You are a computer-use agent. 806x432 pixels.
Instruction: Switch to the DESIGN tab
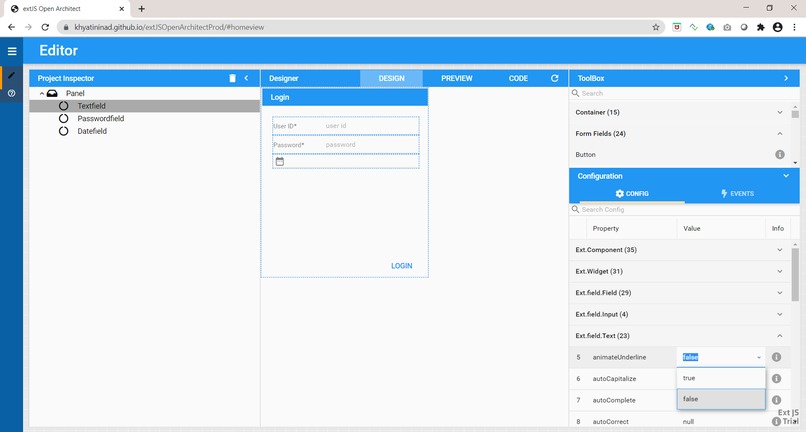click(391, 78)
